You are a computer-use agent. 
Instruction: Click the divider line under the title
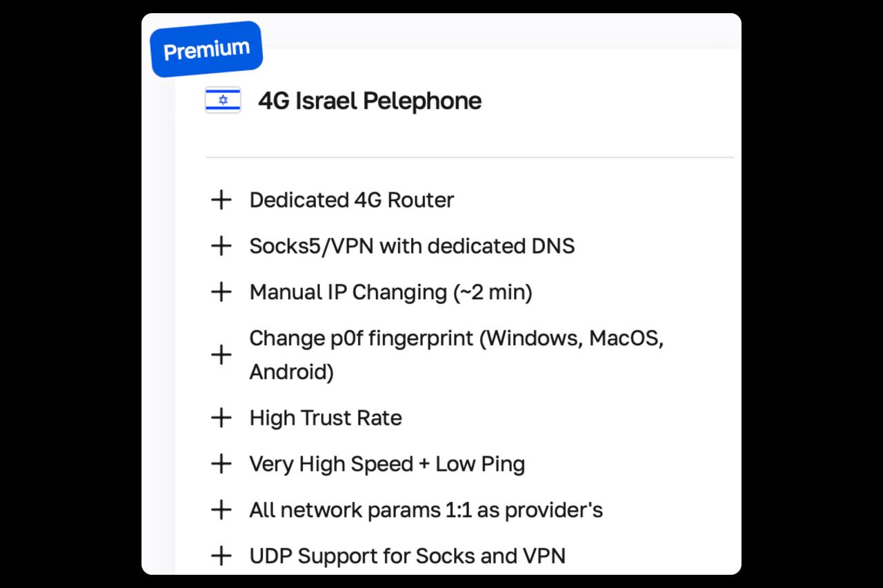(470, 157)
